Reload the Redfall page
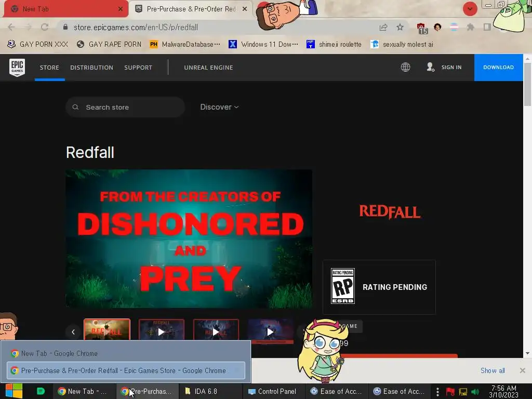The image size is (532, 399). (x=45, y=27)
